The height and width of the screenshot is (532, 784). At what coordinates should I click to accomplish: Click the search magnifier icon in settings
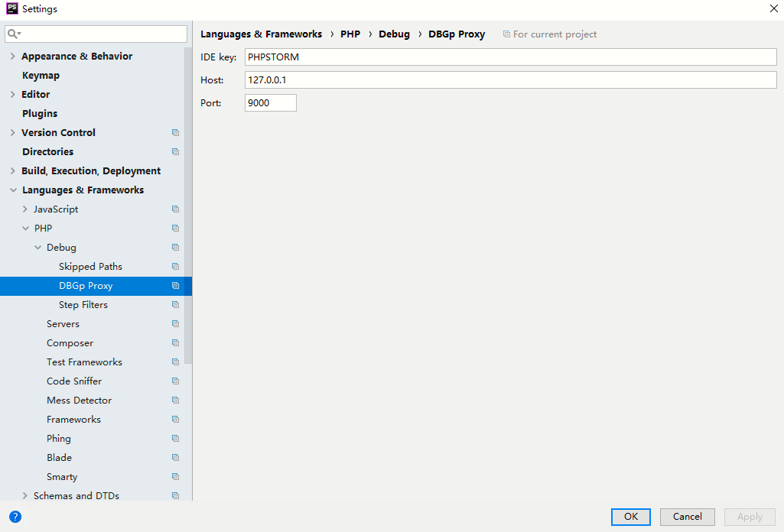tap(14, 34)
